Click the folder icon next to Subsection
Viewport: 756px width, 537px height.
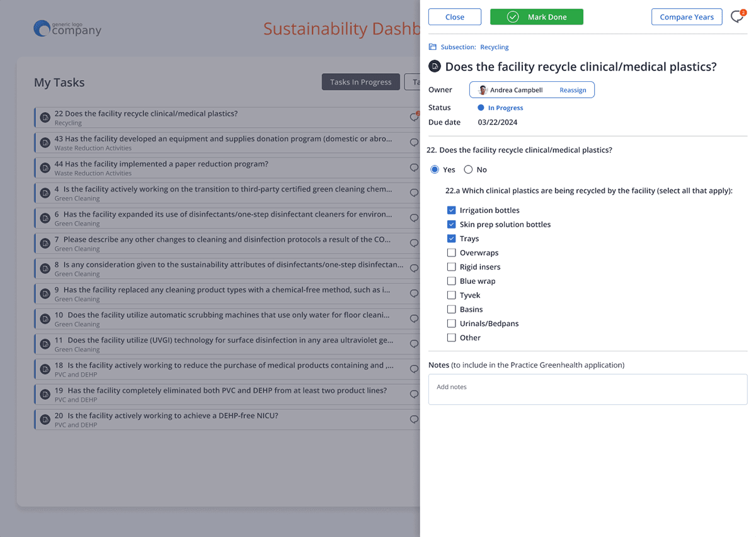433,47
